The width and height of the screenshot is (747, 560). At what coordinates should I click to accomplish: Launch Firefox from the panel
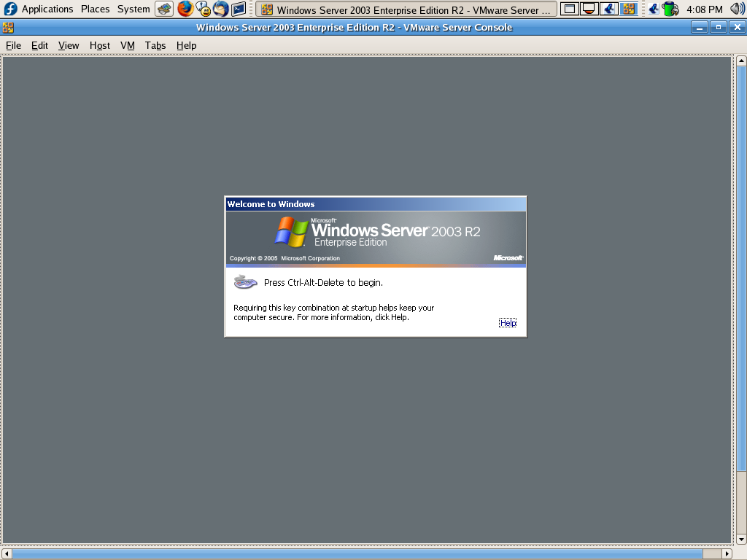pos(185,9)
